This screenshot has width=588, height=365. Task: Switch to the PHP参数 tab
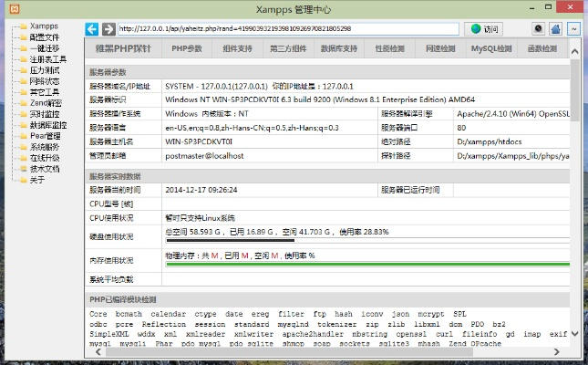coord(186,47)
